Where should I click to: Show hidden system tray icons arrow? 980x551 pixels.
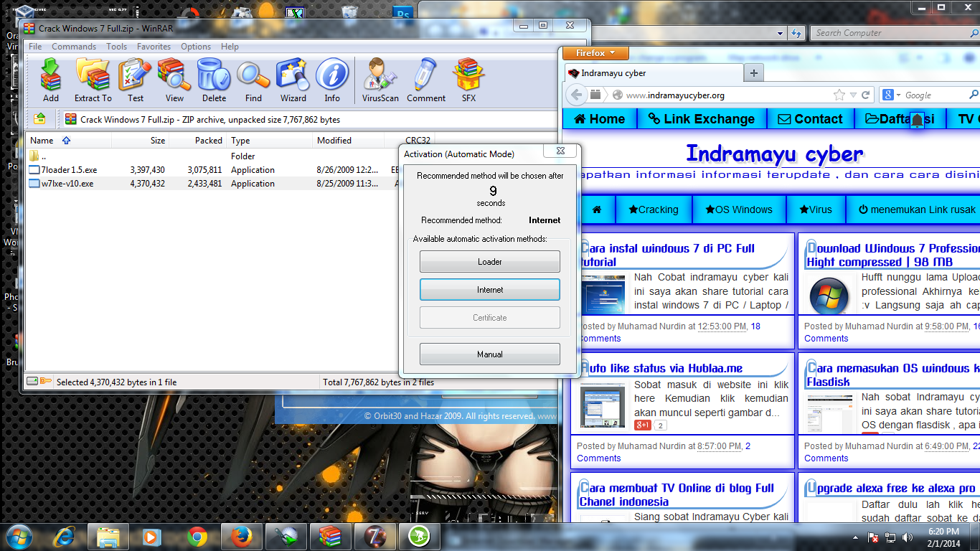click(855, 537)
